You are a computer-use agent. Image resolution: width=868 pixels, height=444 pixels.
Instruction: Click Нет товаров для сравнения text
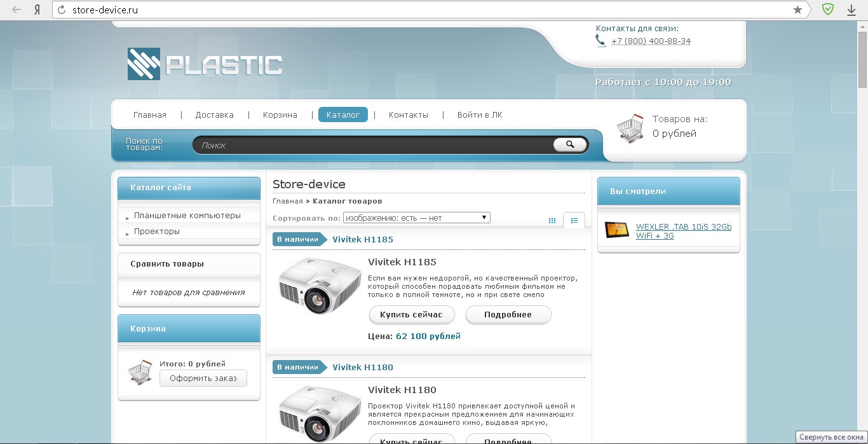click(x=189, y=293)
